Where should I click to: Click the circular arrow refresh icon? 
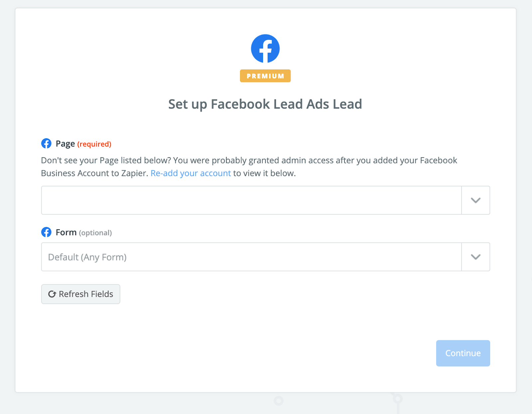(x=52, y=294)
